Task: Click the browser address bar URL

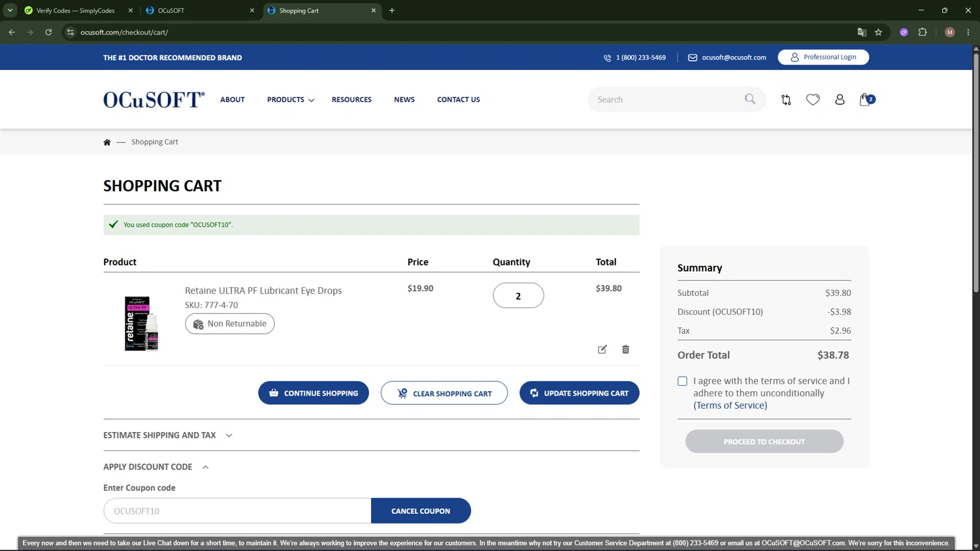Action: (124, 32)
